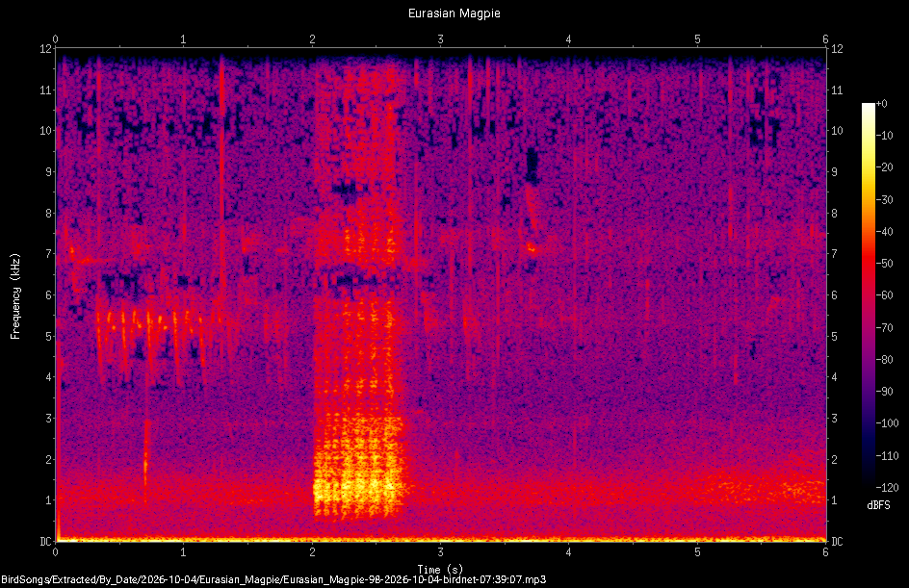
Task: Click "2" on the right frequency axis
Action: tap(834, 459)
